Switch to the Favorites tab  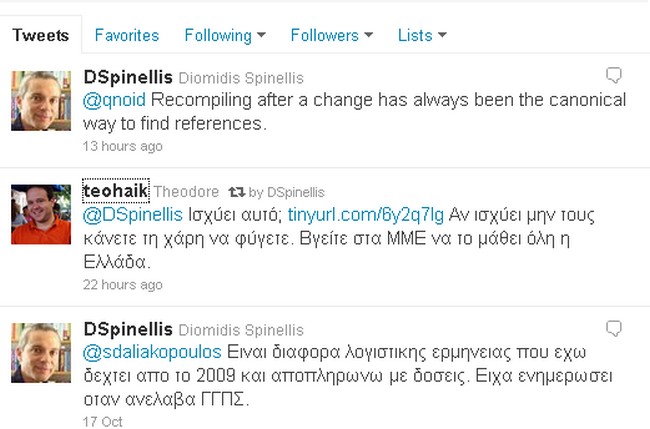click(126, 35)
